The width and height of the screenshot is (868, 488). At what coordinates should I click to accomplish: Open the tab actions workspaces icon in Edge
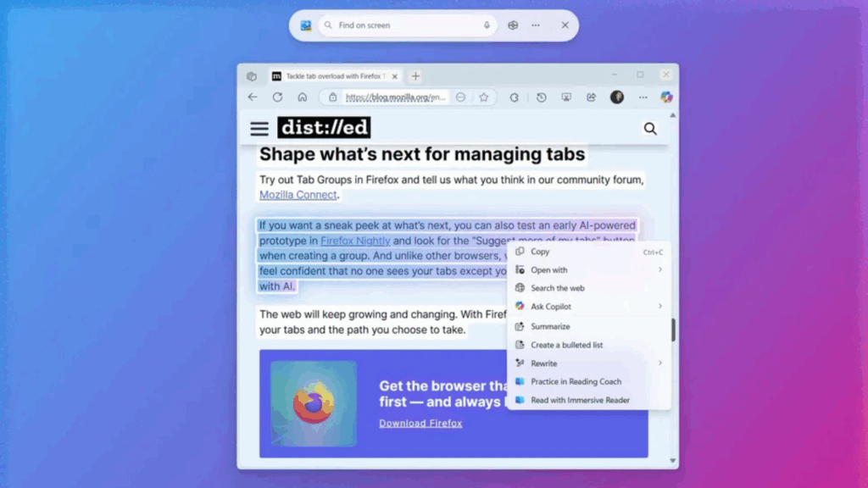coord(252,76)
